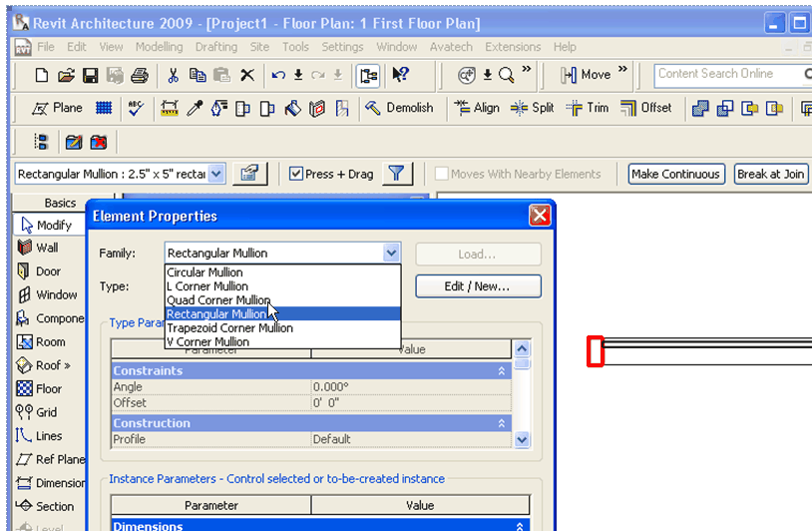Click the blue grid icon next to Plane
The image size is (812, 531).
point(104,108)
